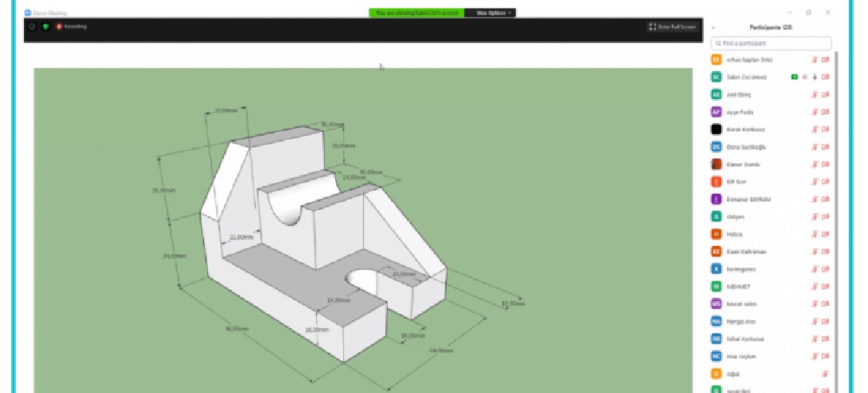Viewport: 868px width, 393px height.
Task: Collapse the Participants panel chevron
Action: (713, 28)
